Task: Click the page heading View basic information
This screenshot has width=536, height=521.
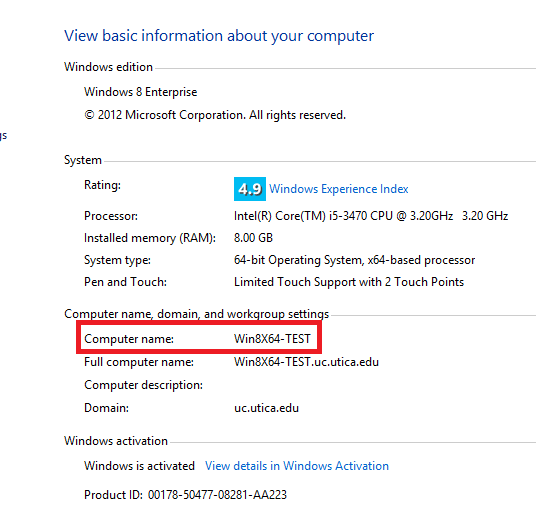Action: point(219,36)
